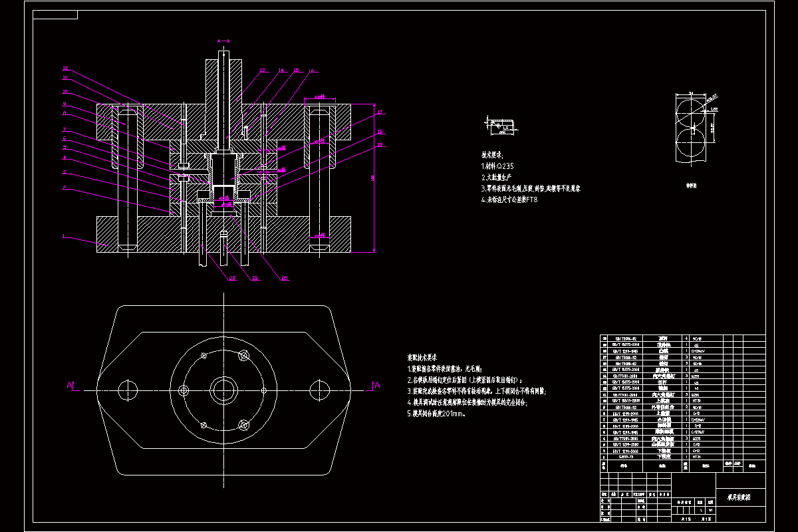
Task: Select part balloon number '20'
Action: click(285, 278)
